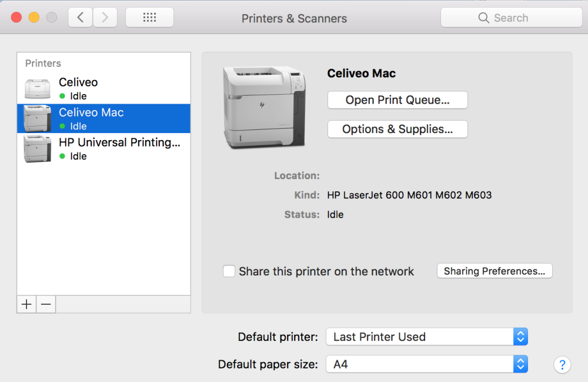
Task: Click the Celiveo Mac printer list icon
Action: [38, 118]
